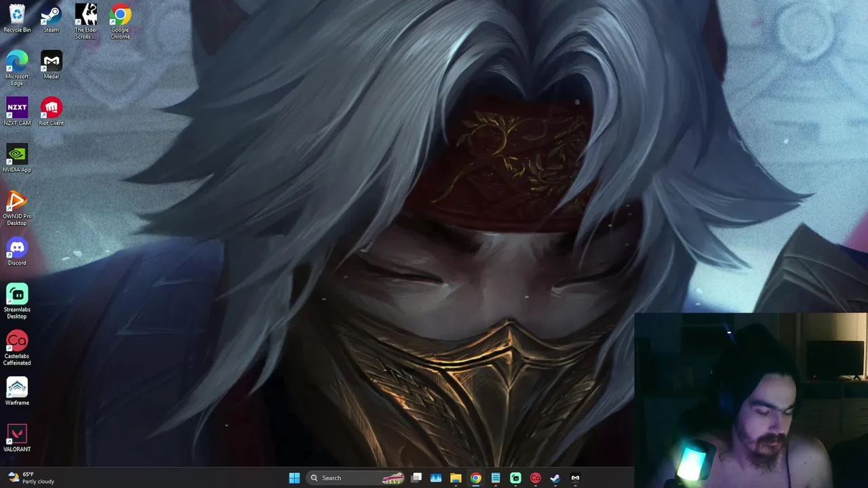Viewport: 868px width, 488px height.
Task: Open the Medal desktop shortcut
Action: [51, 65]
